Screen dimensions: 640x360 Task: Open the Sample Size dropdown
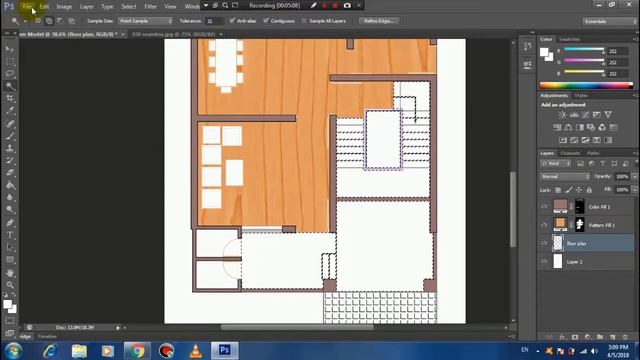point(145,21)
